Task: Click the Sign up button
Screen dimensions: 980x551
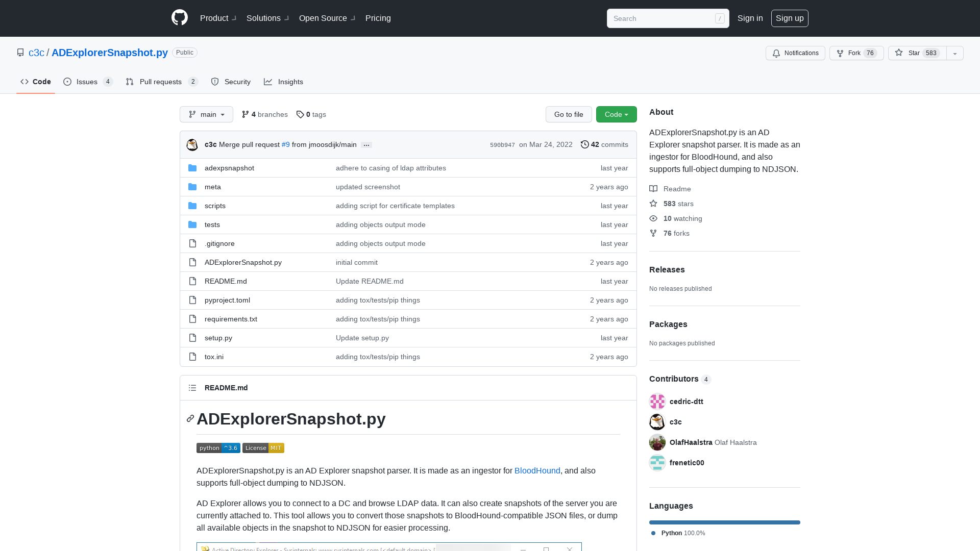Action: pyautogui.click(x=790, y=18)
